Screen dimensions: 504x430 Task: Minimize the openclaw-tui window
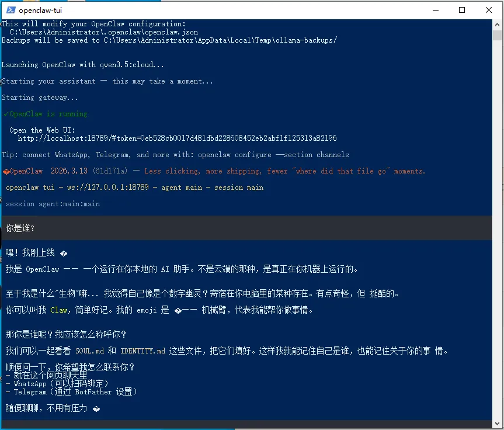point(436,10)
